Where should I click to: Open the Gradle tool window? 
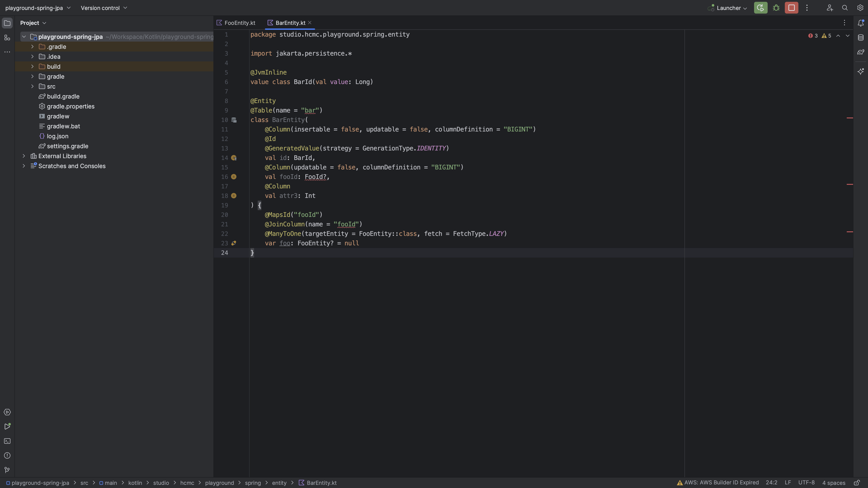point(861,52)
